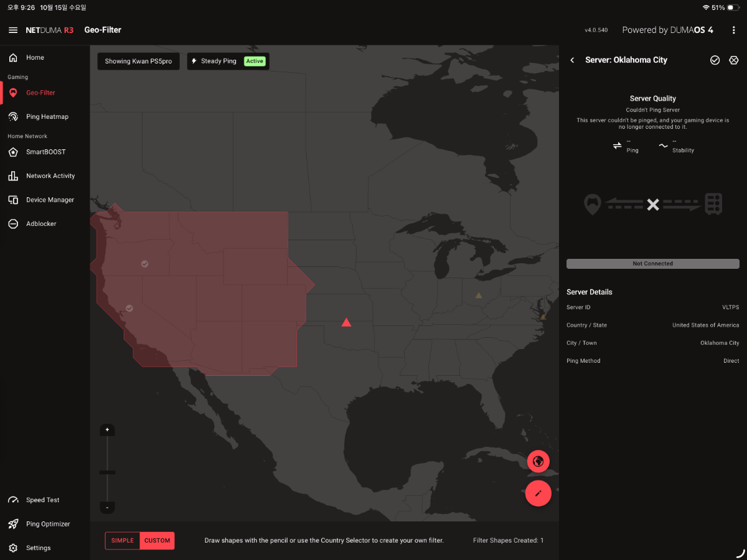The height and width of the screenshot is (560, 747).
Task: Select the CUSTOM filter mode
Action: coord(157,541)
